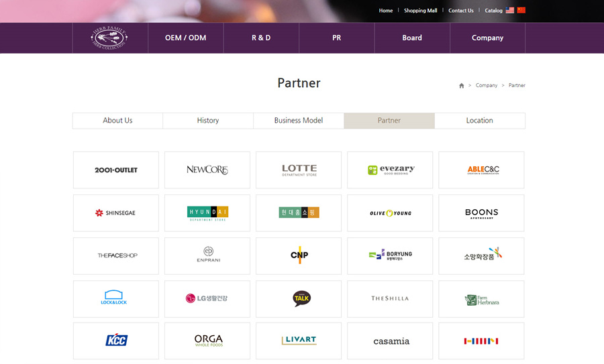Open the Boons partner logo

pyautogui.click(x=481, y=213)
